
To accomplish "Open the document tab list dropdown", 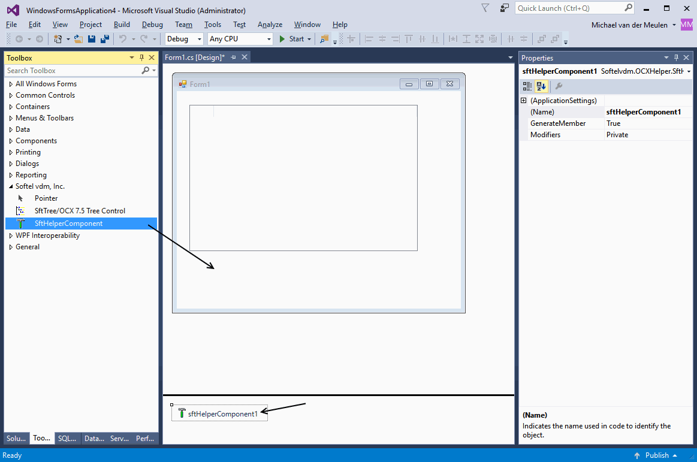I will [x=510, y=57].
